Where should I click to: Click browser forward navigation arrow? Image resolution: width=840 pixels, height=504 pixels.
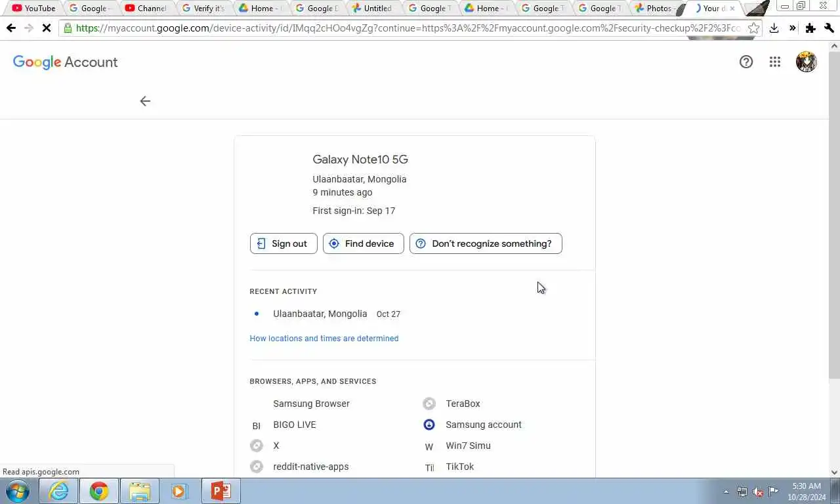tap(28, 28)
